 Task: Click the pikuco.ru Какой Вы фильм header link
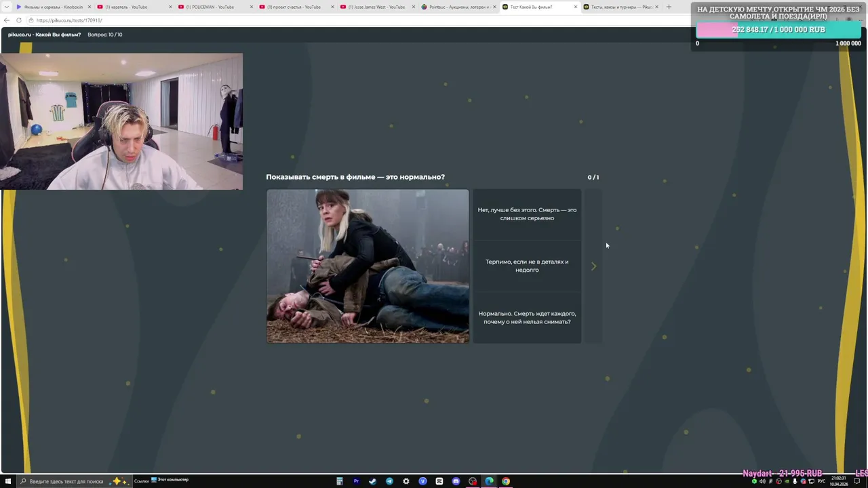tap(44, 35)
